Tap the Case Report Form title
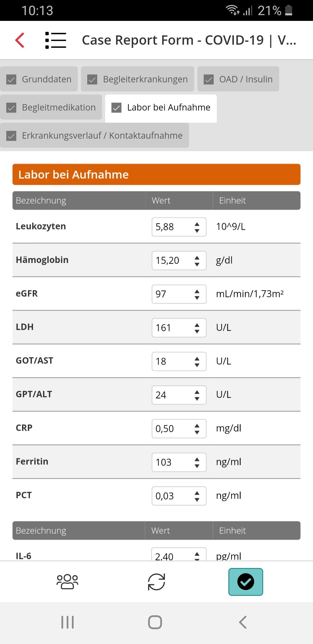This screenshot has width=313, height=644. [x=189, y=40]
